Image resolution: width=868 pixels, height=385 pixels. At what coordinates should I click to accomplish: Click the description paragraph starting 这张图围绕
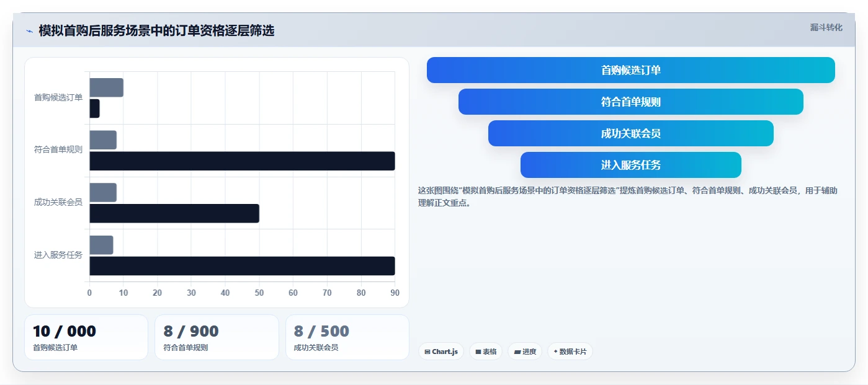pos(628,197)
